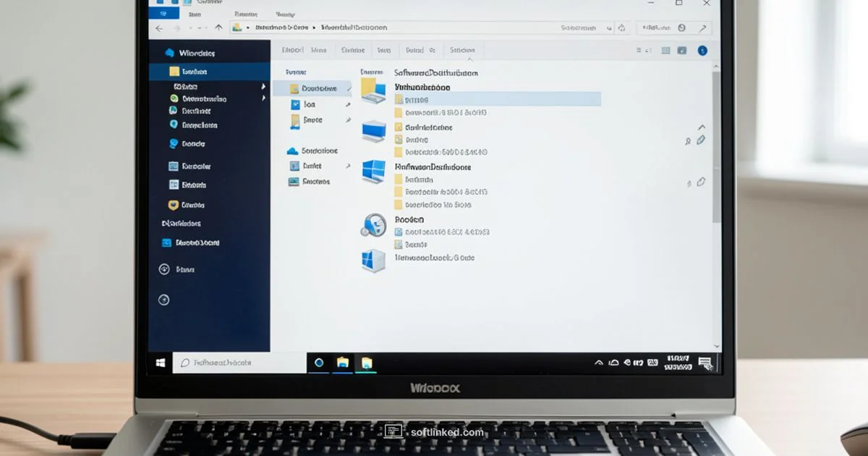This screenshot has height=456, width=868.
Task: Click the pencil edit icon beside the file group
Action: tap(699, 140)
